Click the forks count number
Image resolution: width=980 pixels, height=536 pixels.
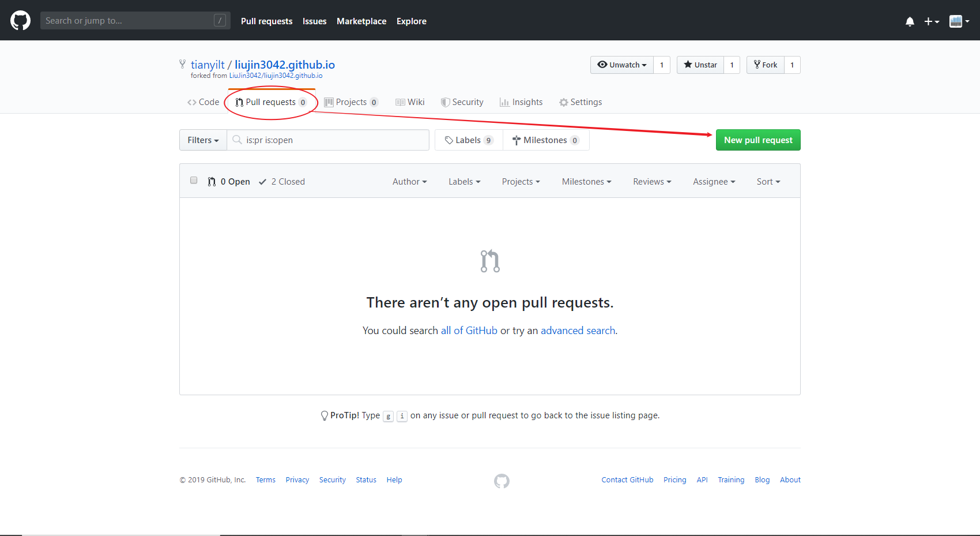pos(792,65)
